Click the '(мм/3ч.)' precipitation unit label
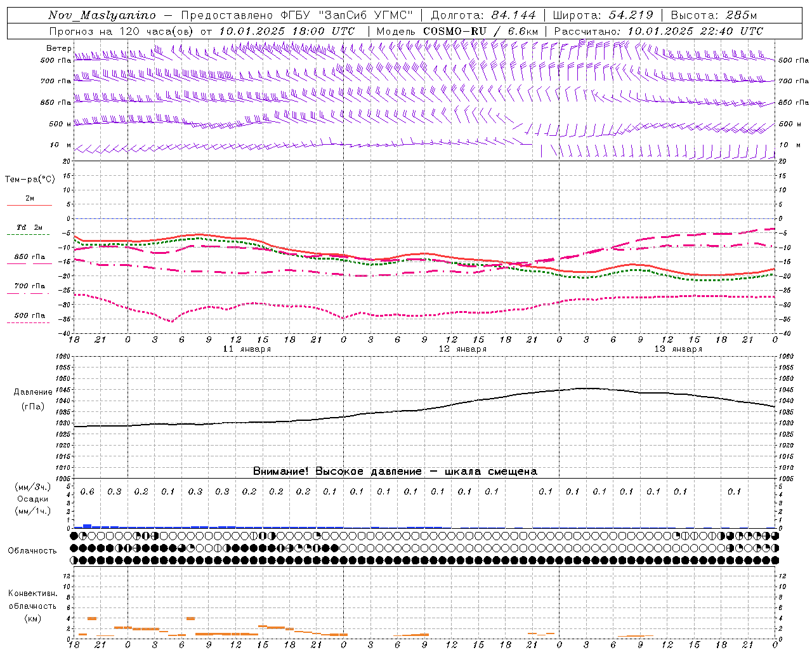812x650 pixels. tap(32, 487)
